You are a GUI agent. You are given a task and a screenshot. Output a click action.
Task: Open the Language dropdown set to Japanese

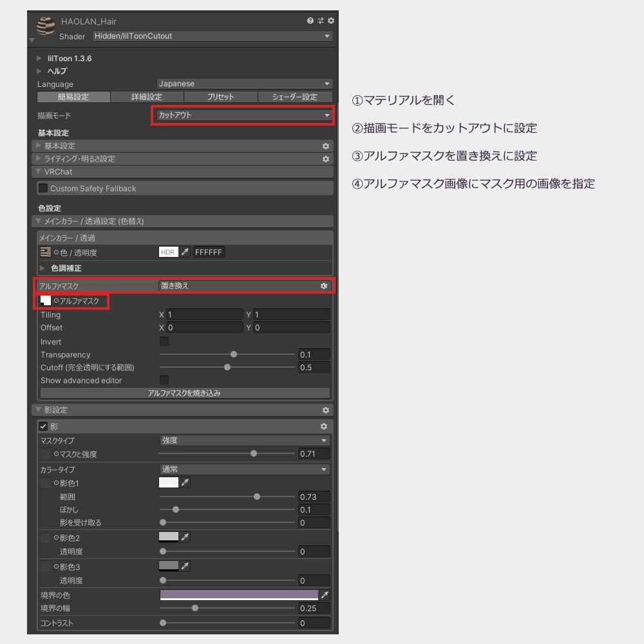click(x=244, y=84)
